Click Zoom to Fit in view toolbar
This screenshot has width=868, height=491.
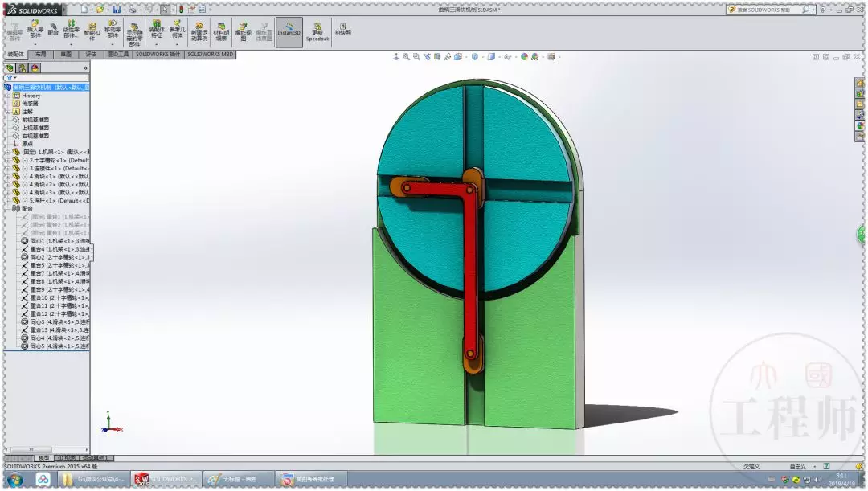coord(407,56)
